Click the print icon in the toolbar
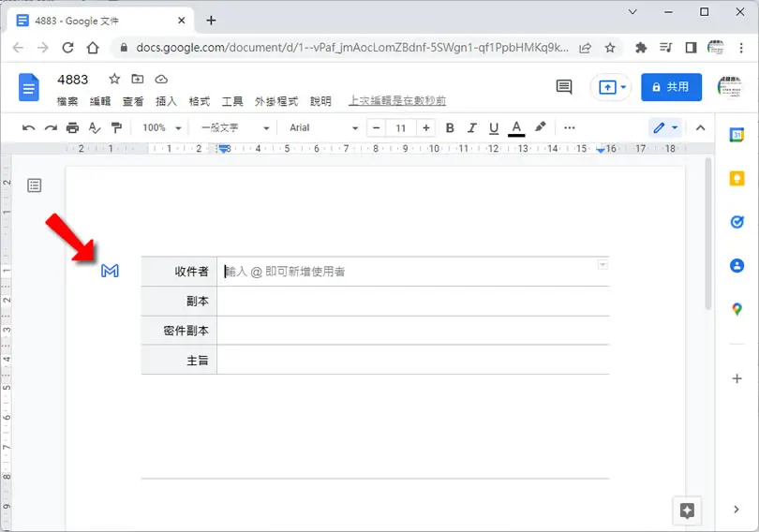This screenshot has width=759, height=532. 72,127
